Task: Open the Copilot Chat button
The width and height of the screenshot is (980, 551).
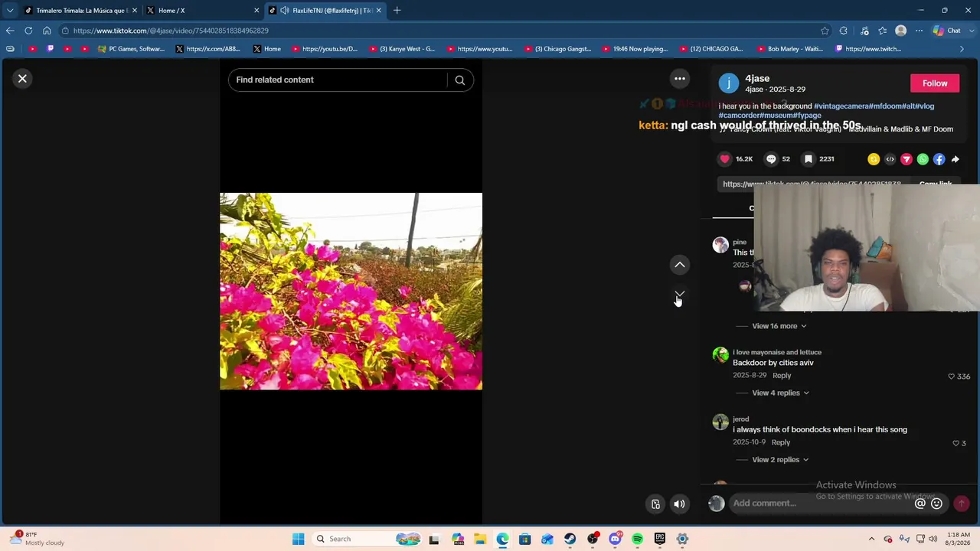Action: coord(948,31)
